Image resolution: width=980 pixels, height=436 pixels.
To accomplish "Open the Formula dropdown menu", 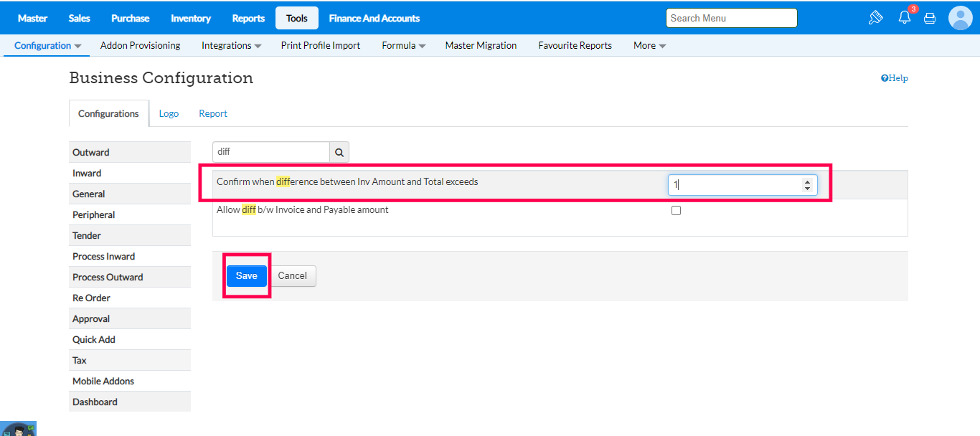I will [x=403, y=45].
